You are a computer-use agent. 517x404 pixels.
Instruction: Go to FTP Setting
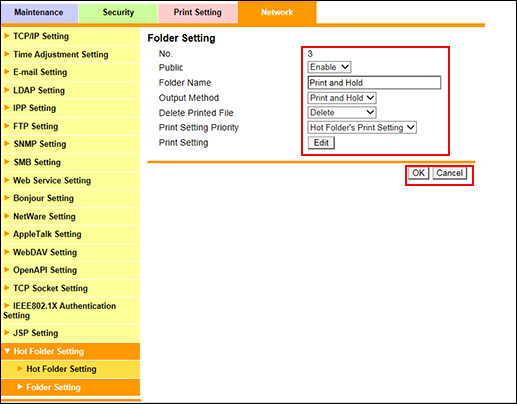coord(70,126)
